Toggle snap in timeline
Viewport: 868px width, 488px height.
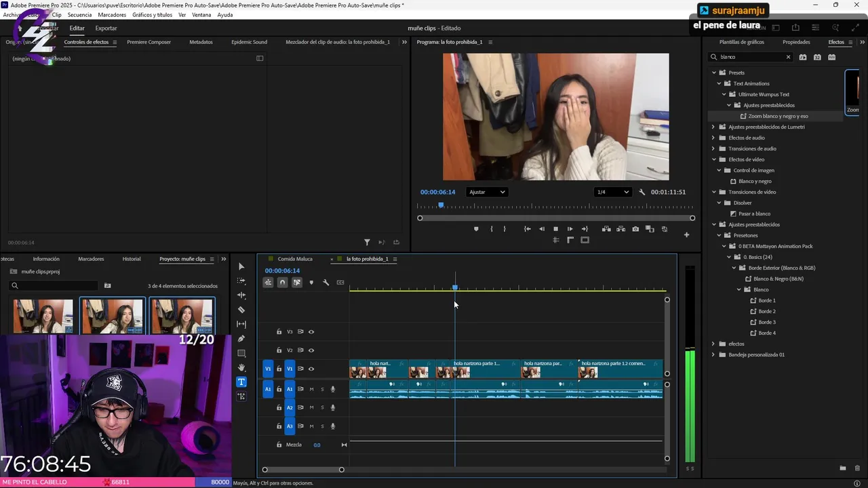[283, 283]
